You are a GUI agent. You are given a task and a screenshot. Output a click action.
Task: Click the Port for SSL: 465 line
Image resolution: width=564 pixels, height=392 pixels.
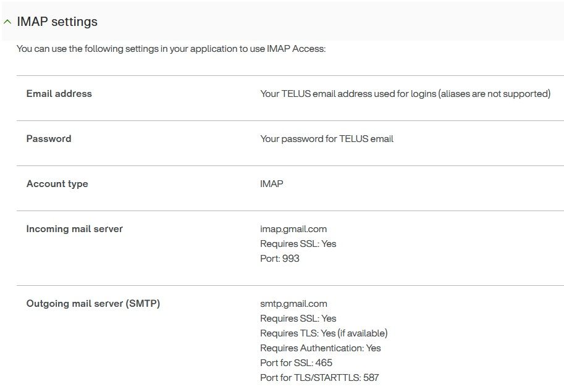(x=296, y=363)
